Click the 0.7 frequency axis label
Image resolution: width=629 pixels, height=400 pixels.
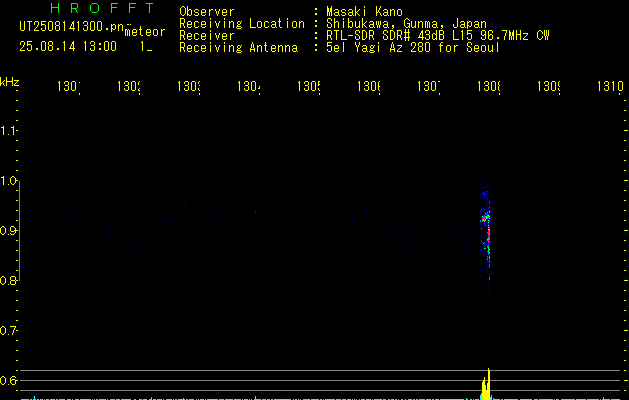coord(8,331)
